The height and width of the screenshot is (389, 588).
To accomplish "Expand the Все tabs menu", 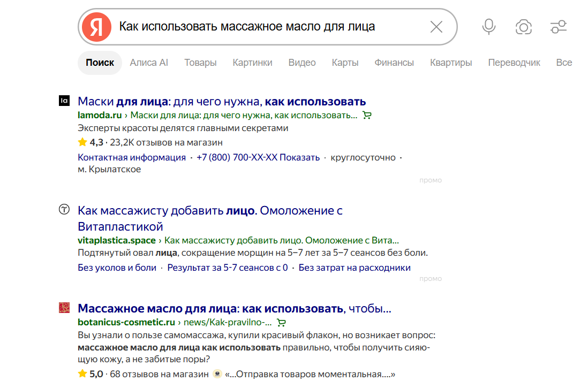I will click(564, 63).
